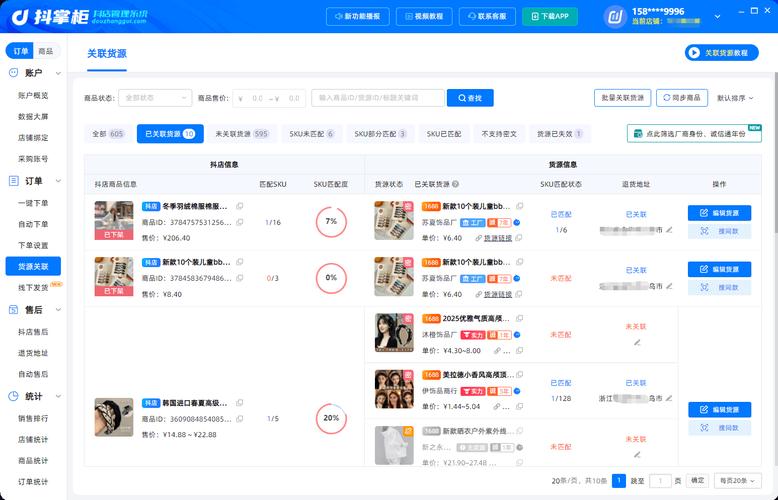
Task: Click the 抖掌柜 logo icon
Action: tap(20, 16)
